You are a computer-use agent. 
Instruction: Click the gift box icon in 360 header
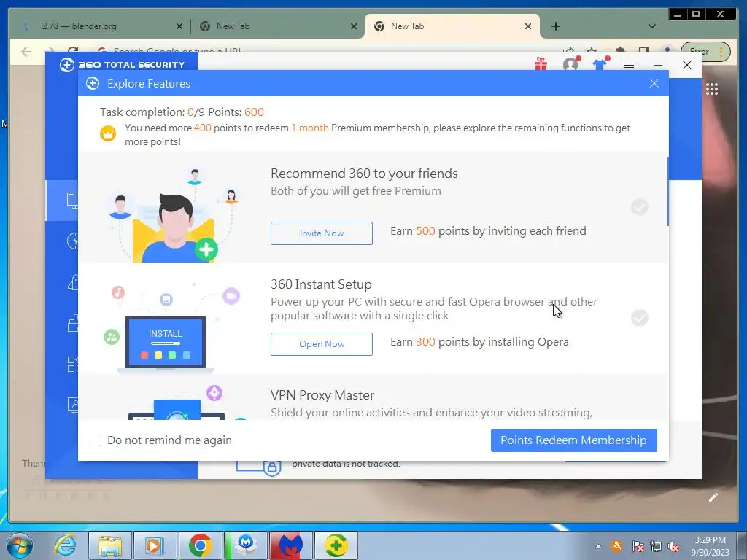541,64
